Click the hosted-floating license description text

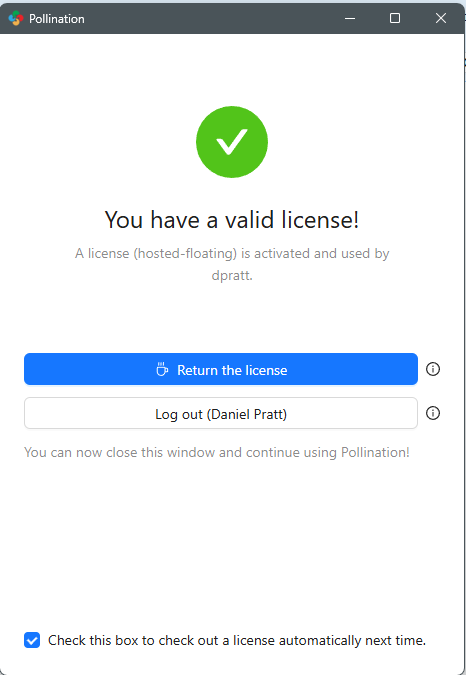coord(232,254)
